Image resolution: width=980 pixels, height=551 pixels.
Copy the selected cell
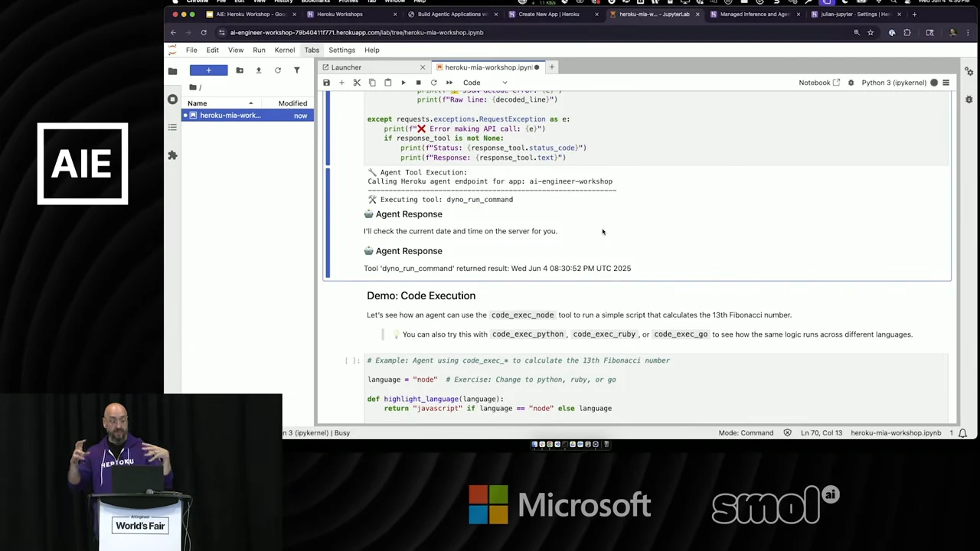(372, 83)
